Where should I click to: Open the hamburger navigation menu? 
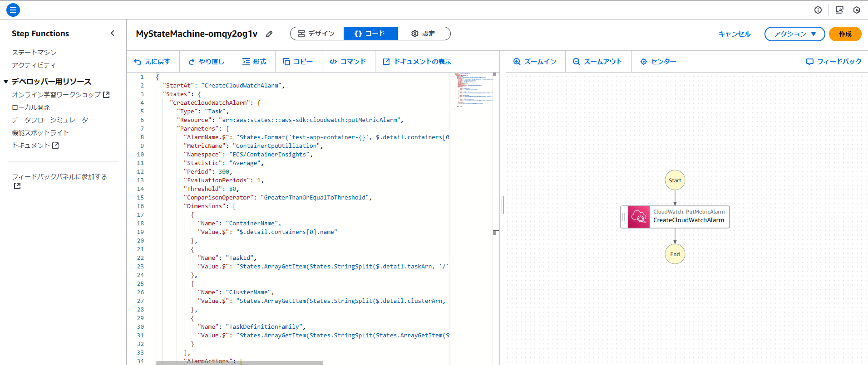[13, 10]
